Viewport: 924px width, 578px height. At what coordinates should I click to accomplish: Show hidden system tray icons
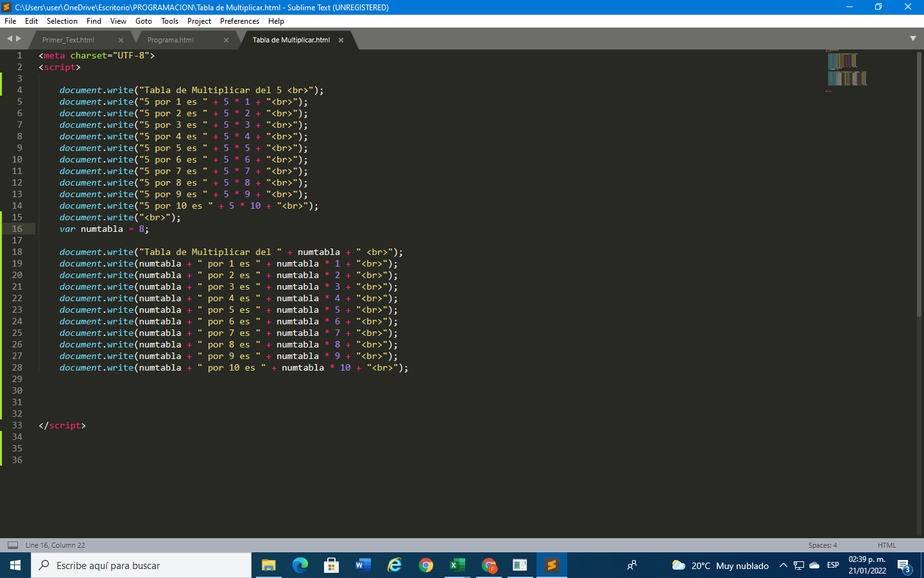coord(783,565)
